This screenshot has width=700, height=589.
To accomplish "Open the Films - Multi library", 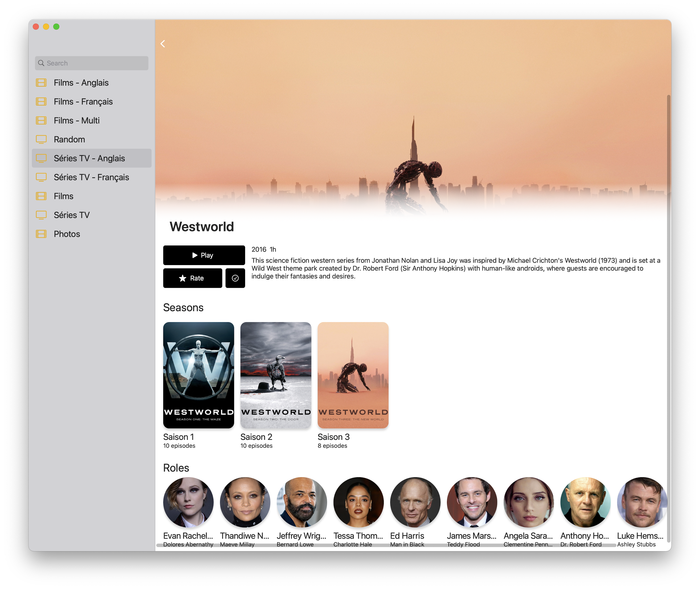I will pyautogui.click(x=76, y=121).
